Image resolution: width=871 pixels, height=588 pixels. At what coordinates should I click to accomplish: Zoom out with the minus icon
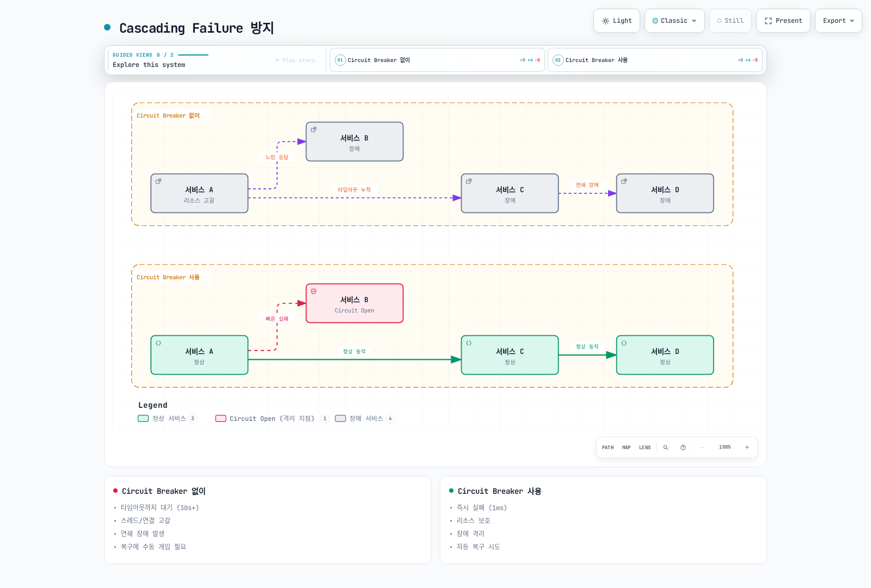click(703, 448)
